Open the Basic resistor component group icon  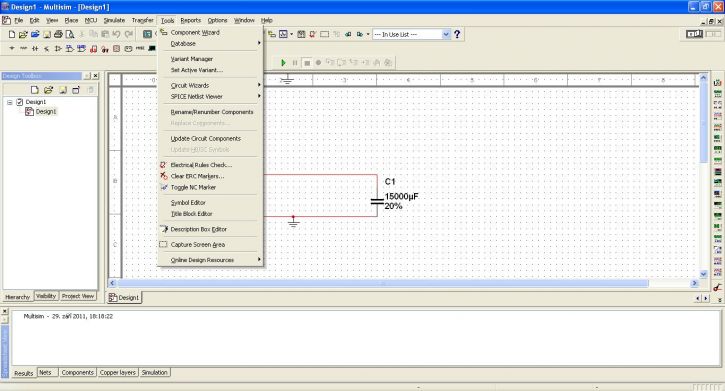click(24, 48)
